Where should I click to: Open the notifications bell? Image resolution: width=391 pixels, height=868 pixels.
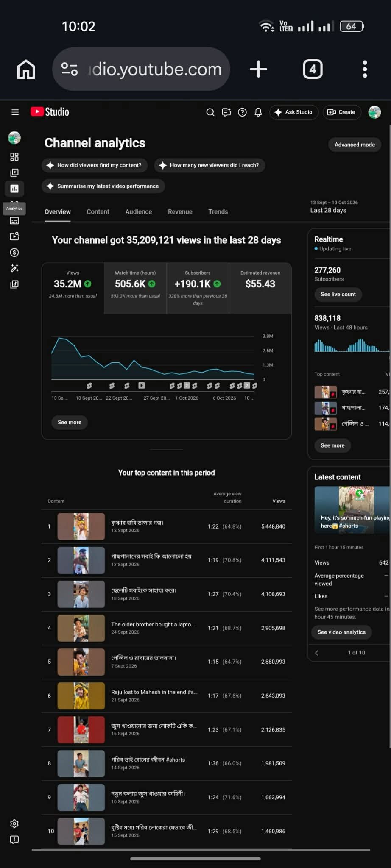point(258,112)
